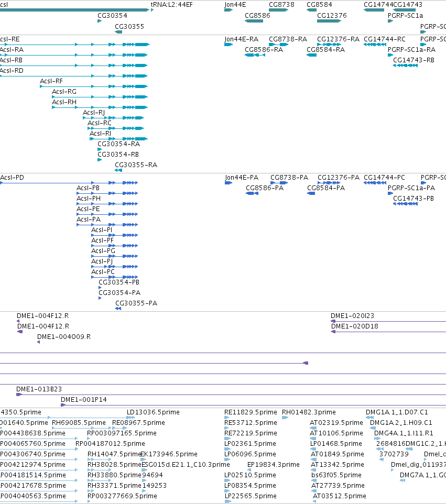Select the Acsl-PE protein label
The width and height of the screenshot is (446, 504).
[x=88, y=209]
